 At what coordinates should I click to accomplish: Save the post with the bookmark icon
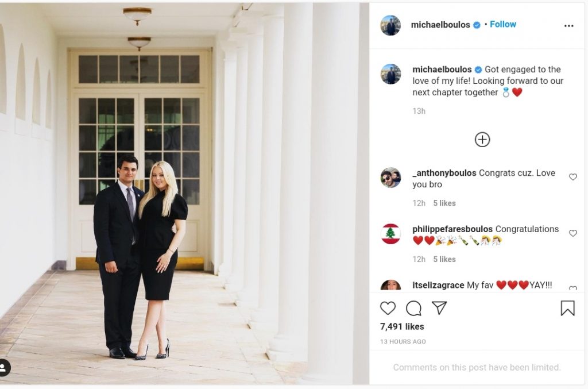click(567, 309)
